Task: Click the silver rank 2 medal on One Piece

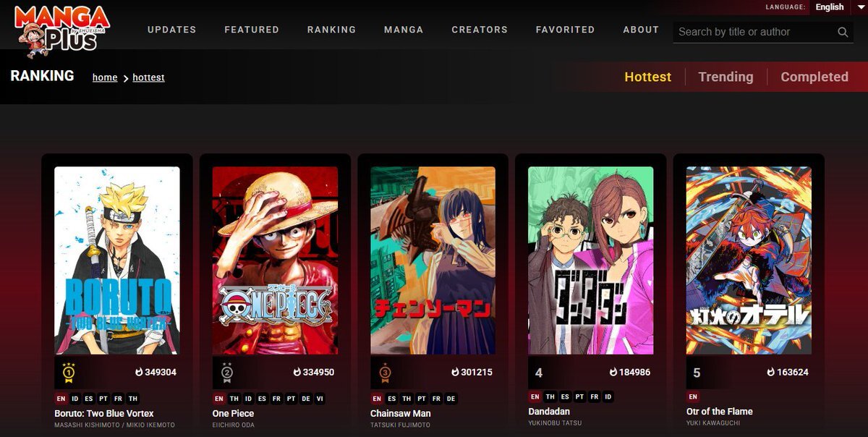Action: point(227,372)
